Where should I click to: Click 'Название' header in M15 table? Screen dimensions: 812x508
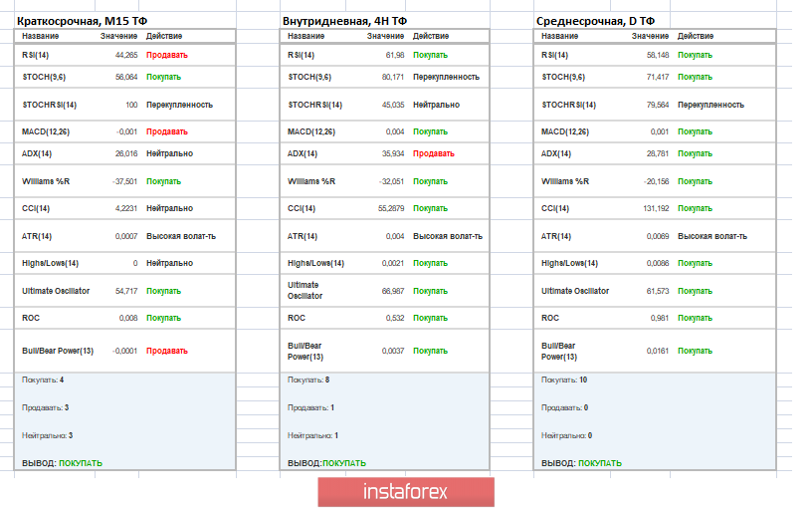(41, 36)
